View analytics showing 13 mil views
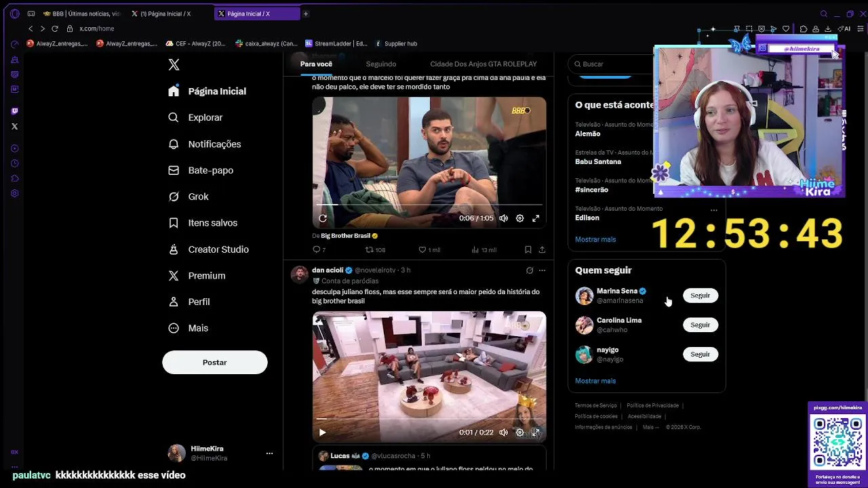Image resolution: width=868 pixels, height=488 pixels. (x=484, y=249)
